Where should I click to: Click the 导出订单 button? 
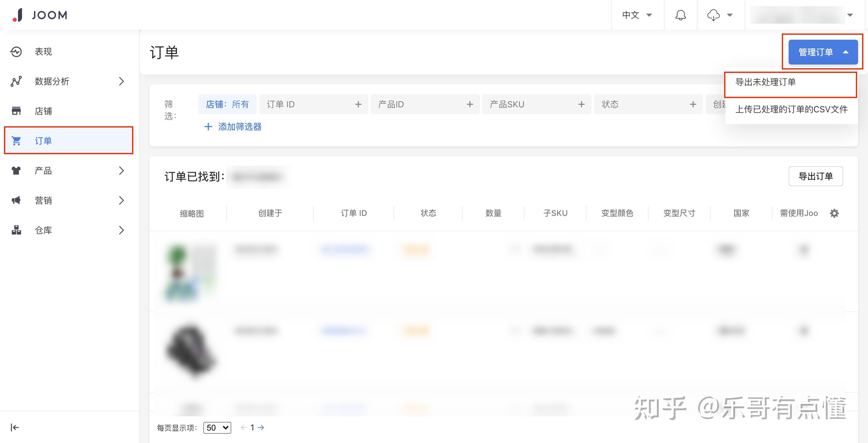point(815,176)
